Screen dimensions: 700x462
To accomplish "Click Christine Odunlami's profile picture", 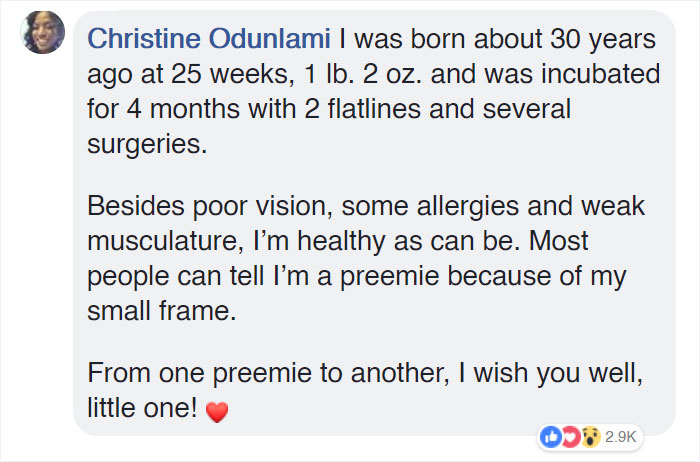I will click(42, 32).
